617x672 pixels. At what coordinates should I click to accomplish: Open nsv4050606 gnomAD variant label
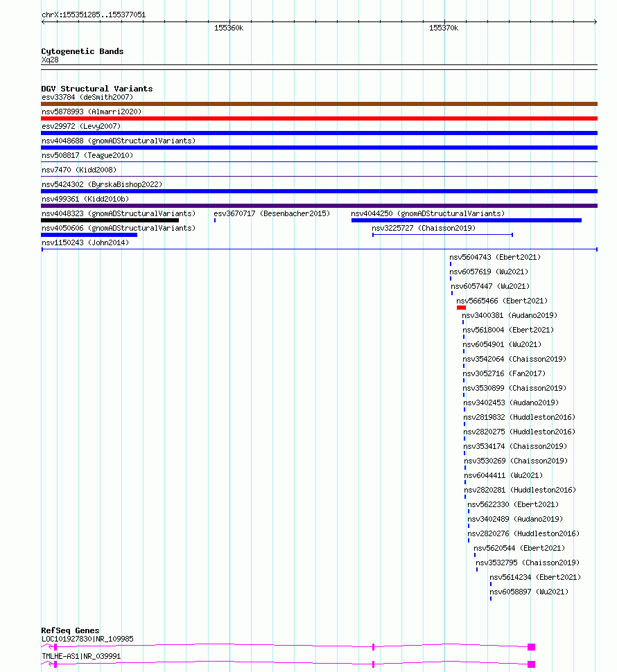click(x=119, y=229)
